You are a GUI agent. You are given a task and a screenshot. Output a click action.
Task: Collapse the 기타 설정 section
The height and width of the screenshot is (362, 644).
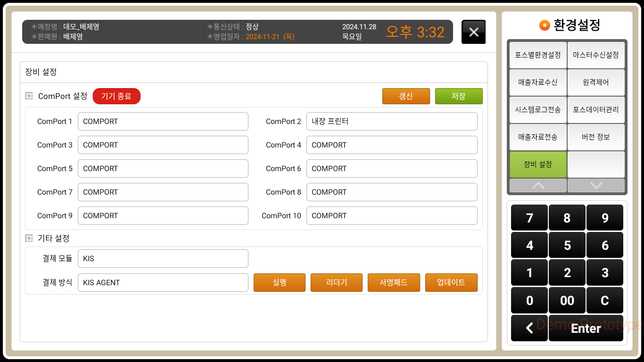click(29, 239)
